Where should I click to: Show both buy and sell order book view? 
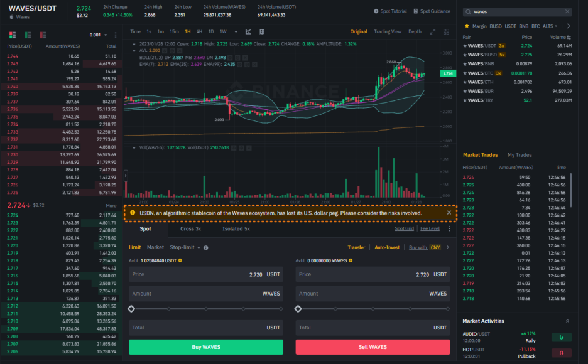point(13,35)
